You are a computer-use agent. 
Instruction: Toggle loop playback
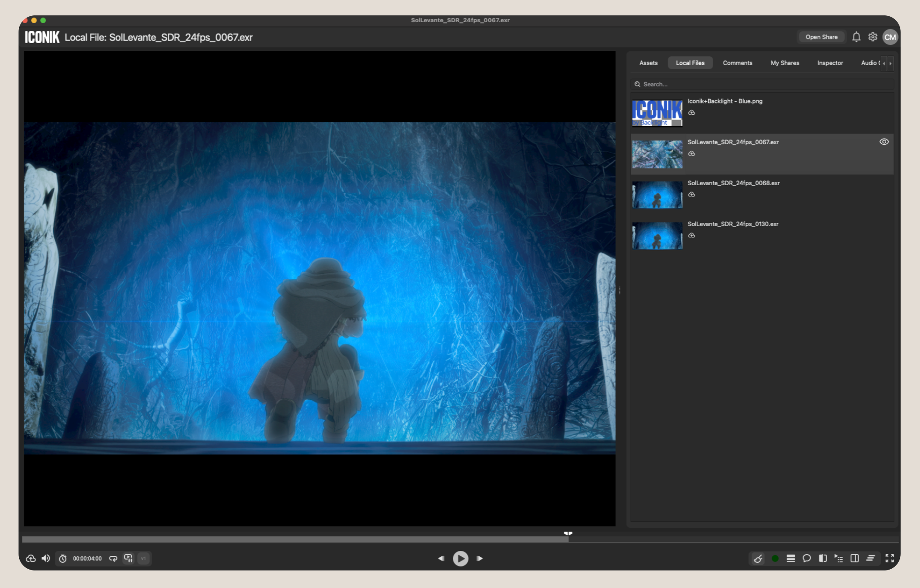click(x=113, y=558)
